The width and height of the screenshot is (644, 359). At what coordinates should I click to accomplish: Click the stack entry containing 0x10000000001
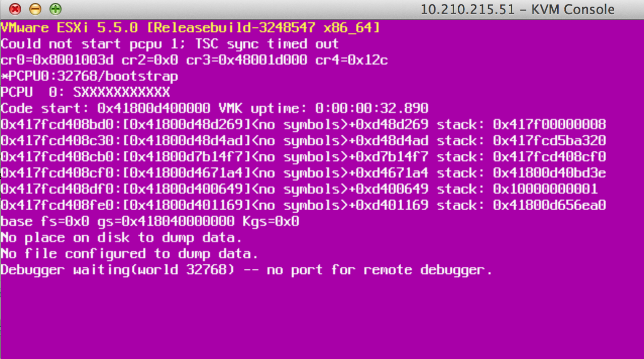[303, 189]
